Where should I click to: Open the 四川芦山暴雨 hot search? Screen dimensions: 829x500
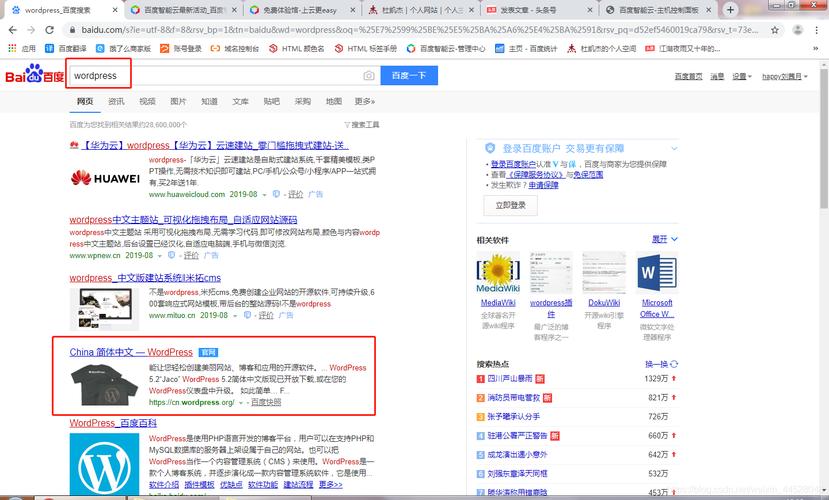point(510,379)
